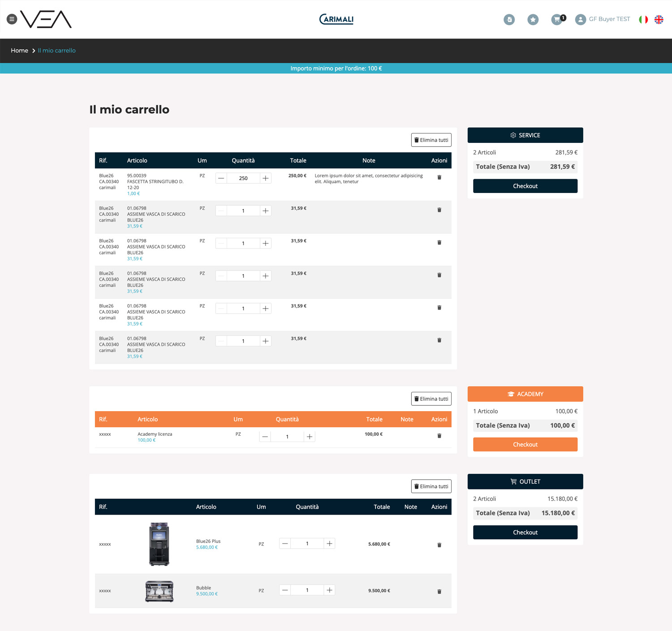Screen dimensions: 672x631
Task: Open the hamburger menu beside VEA logo
Action: click(x=12, y=19)
